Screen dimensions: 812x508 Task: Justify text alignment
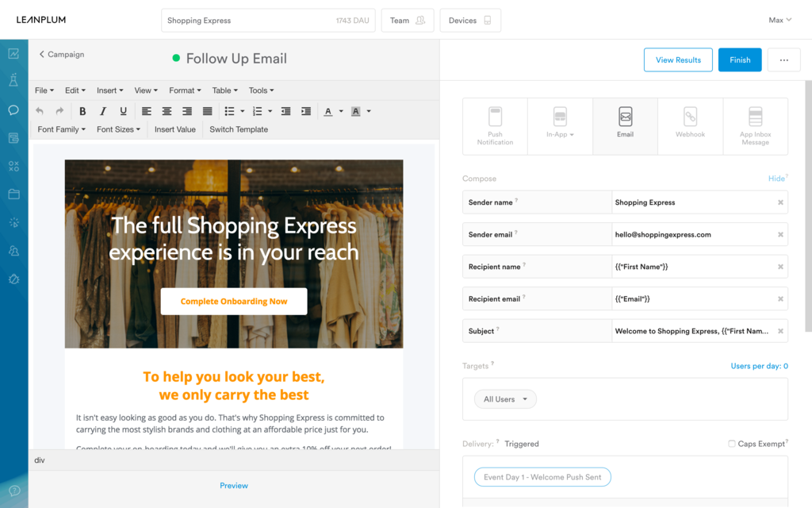pos(207,111)
